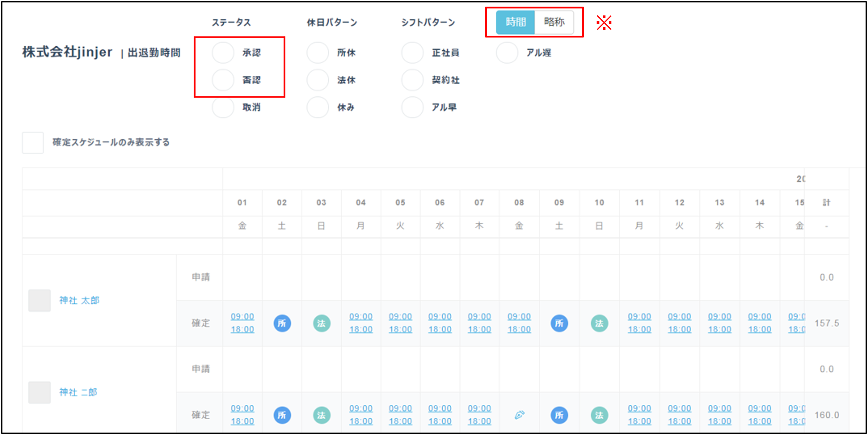Switch display to 略称 tab
The height and width of the screenshot is (435, 868).
click(x=554, y=22)
